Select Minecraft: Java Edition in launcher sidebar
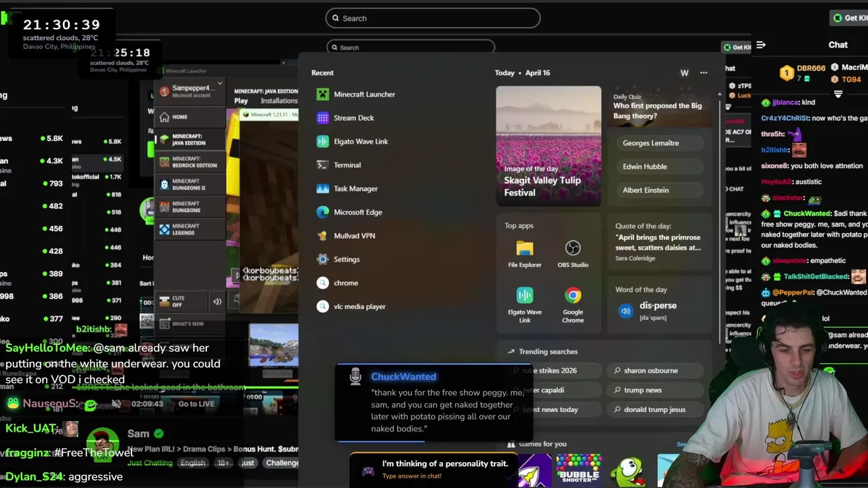 point(190,139)
